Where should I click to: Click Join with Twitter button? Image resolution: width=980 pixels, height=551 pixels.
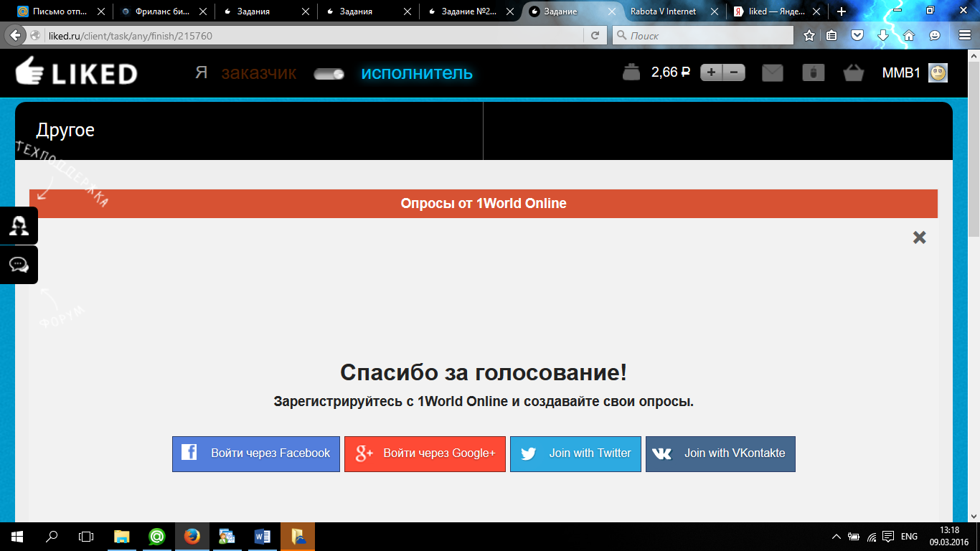[x=575, y=454]
